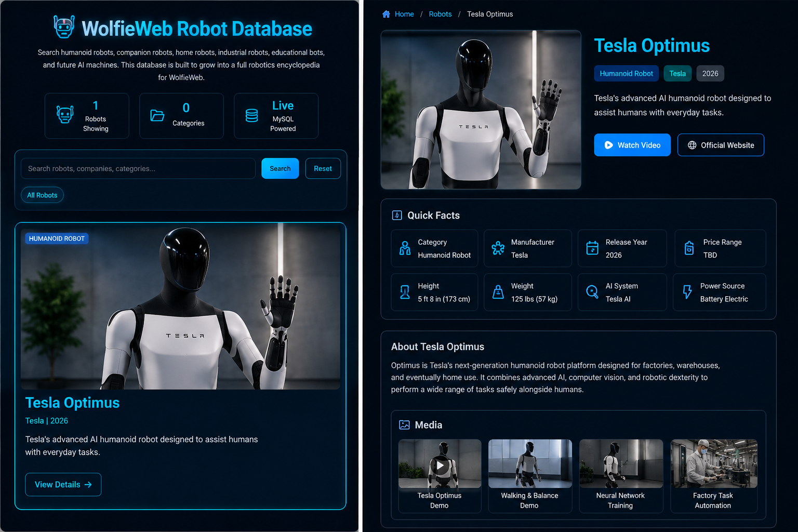Click the Tesla Optimus hero image on detail page
This screenshot has width=798, height=532.
[x=481, y=110]
